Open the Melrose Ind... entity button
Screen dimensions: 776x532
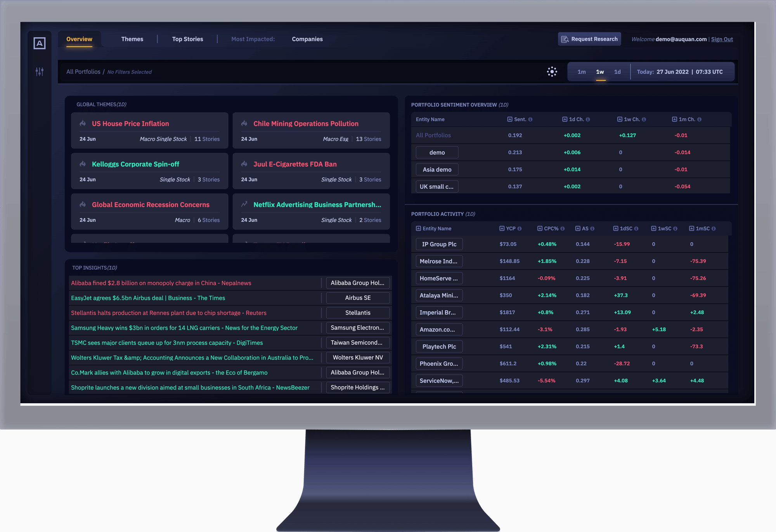tap(439, 261)
